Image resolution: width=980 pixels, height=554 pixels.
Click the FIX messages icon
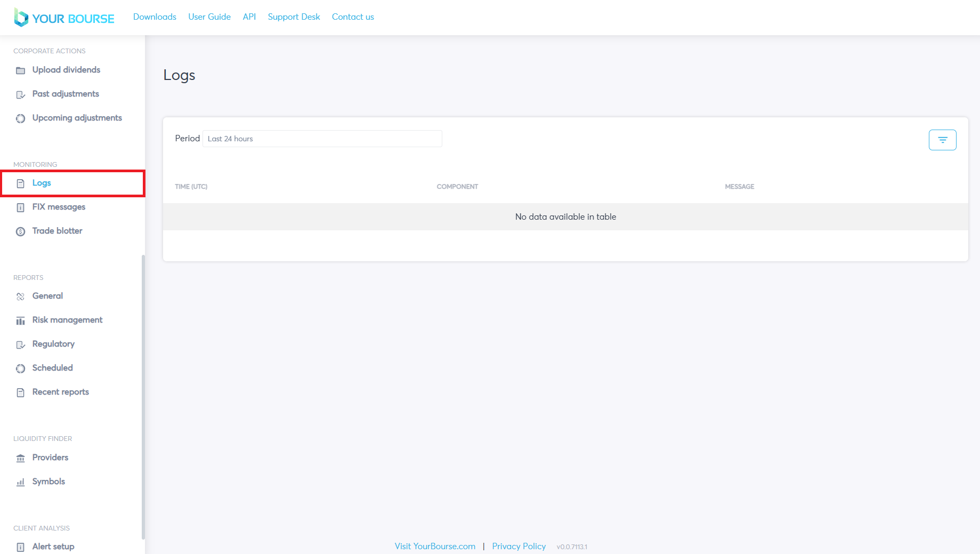coord(20,207)
